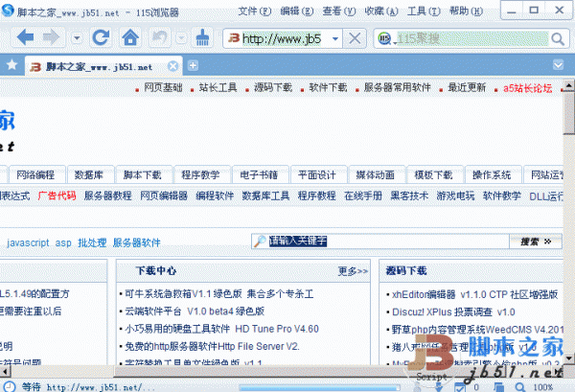Open the 网页基础 link
This screenshot has height=392, width=575.
coord(163,87)
